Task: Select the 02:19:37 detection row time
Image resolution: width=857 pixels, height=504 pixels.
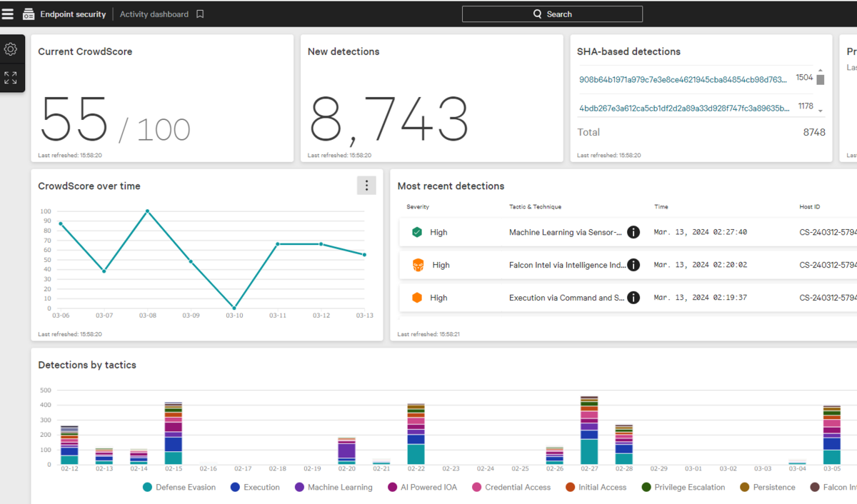Action: (x=701, y=298)
